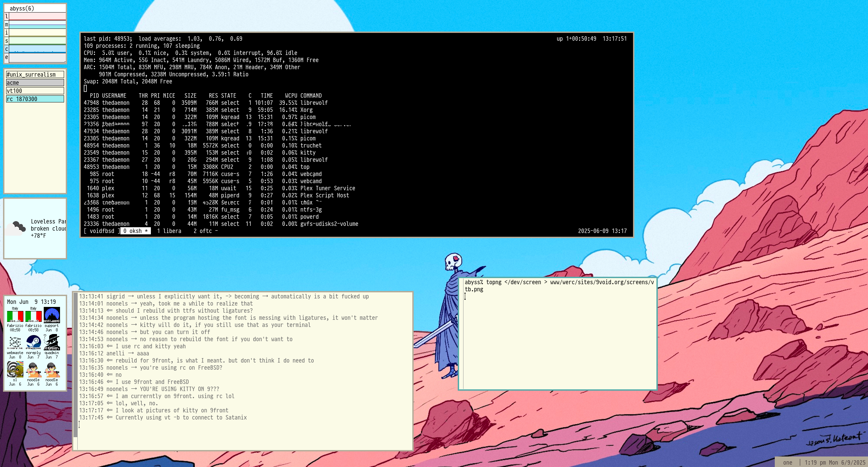868x467 pixels.
Task: Click the Xorg process row in top
Action: pyautogui.click(x=198, y=110)
